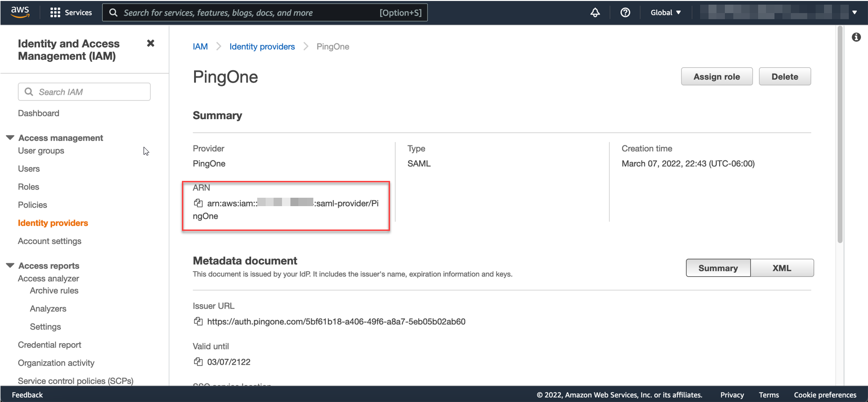Click the AWS logo home icon
The height and width of the screenshot is (402, 868).
20,12
